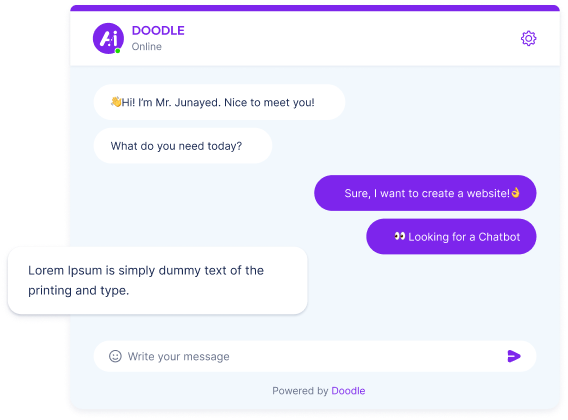Click the DOODLE title in header

click(158, 31)
